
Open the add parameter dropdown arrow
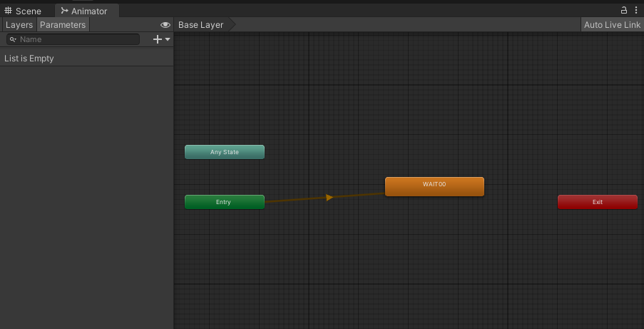168,39
